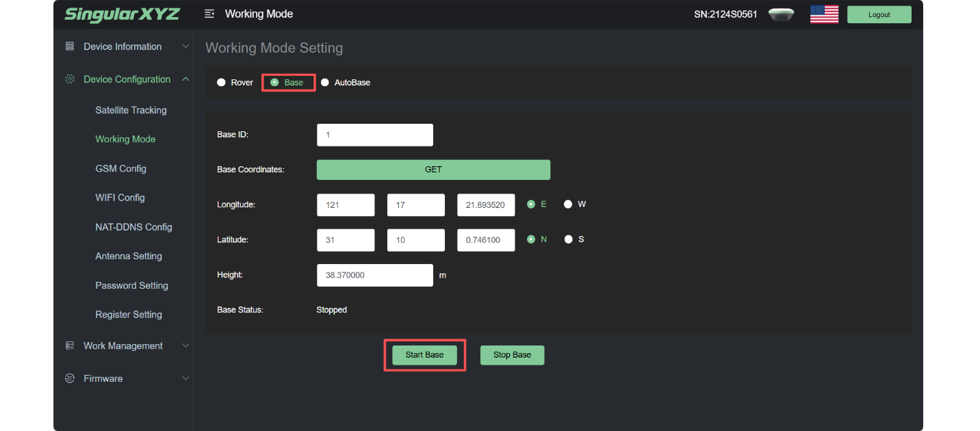Viewport: 980px width, 431px height.
Task: Choose W for longitude hemisphere
Action: (575, 204)
